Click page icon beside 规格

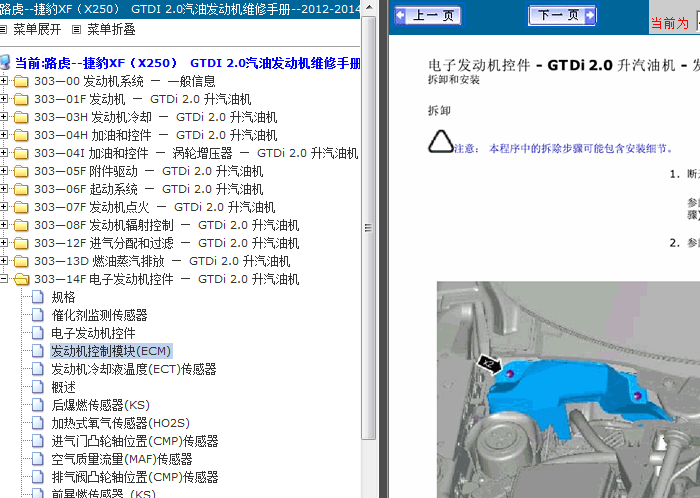[x=38, y=297]
